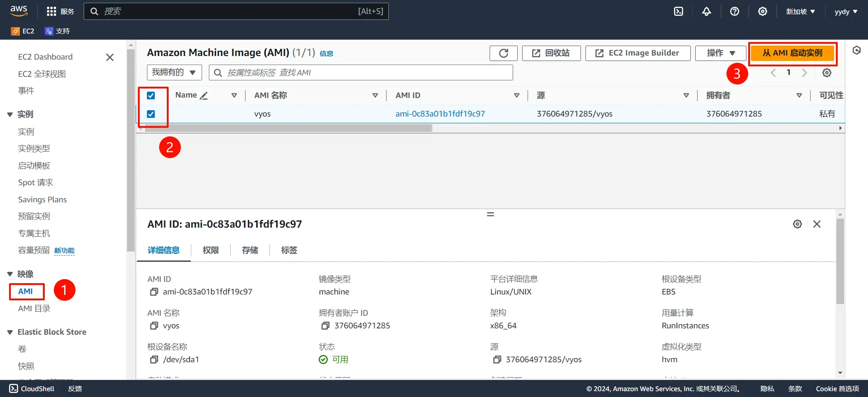Refresh the AMI list
868x397 pixels.
pyautogui.click(x=504, y=53)
